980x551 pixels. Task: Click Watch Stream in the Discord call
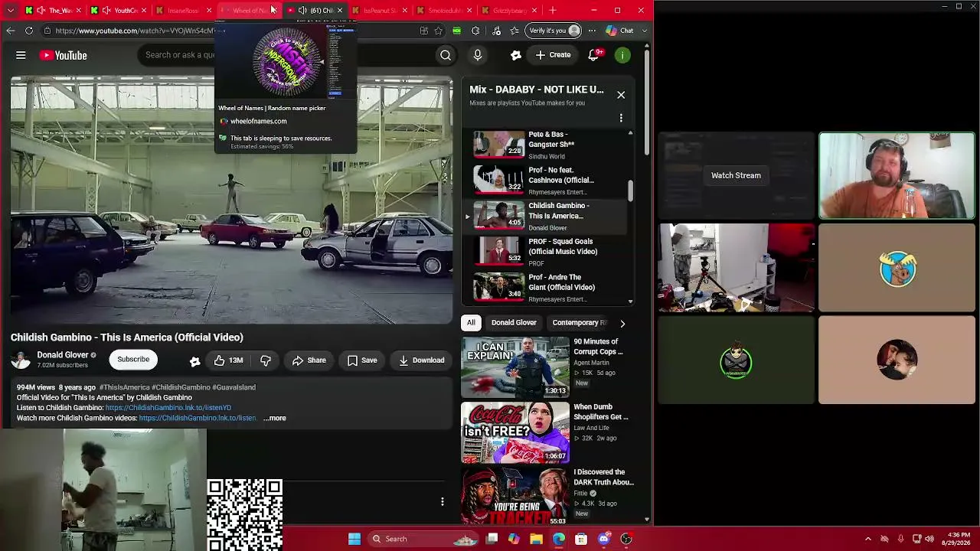(736, 175)
